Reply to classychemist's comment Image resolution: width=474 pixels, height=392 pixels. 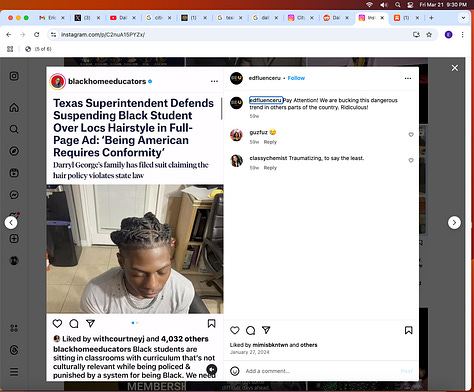tap(270, 168)
